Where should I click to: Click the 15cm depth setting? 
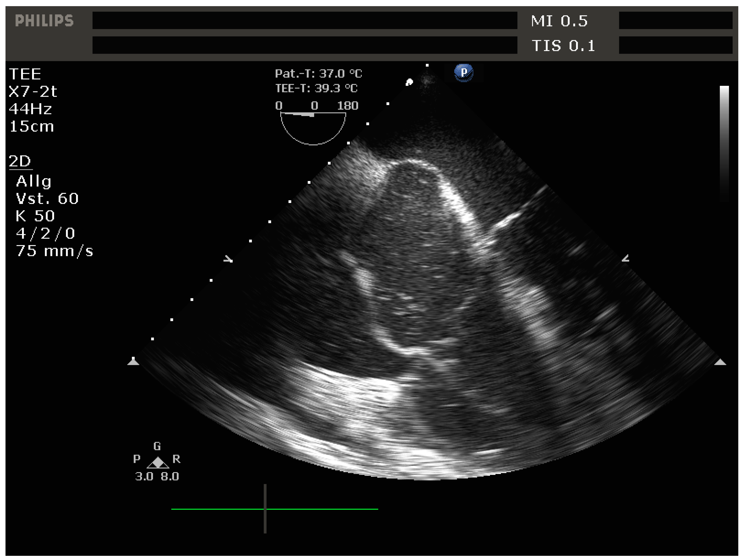tap(32, 127)
